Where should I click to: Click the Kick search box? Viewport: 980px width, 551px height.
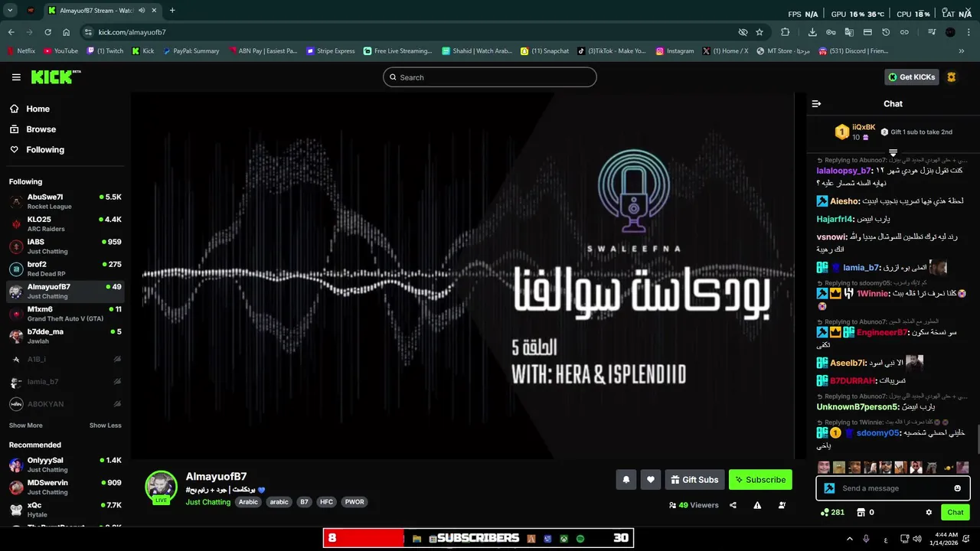point(490,77)
